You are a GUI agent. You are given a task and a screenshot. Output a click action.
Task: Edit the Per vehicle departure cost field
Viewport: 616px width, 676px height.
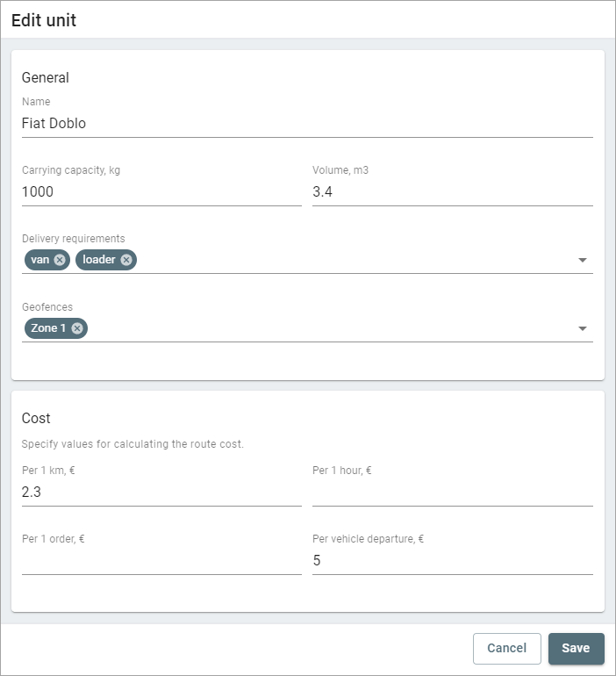pos(452,560)
